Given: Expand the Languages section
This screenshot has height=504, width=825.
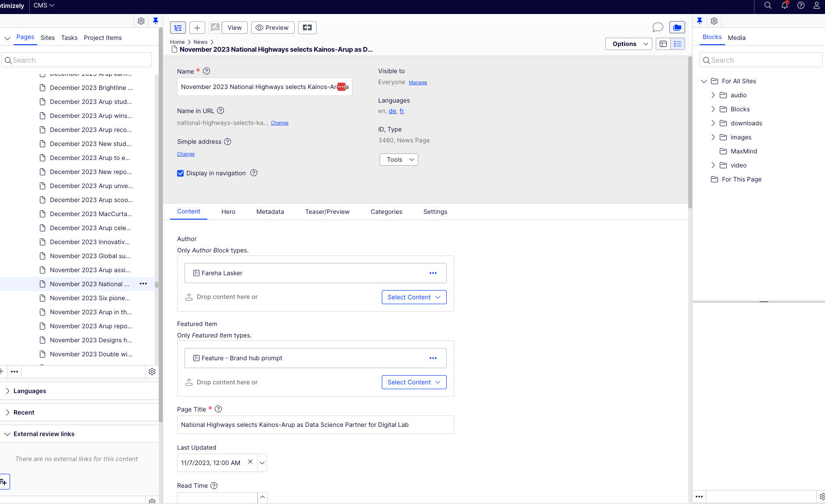Looking at the screenshot, I should coord(30,391).
